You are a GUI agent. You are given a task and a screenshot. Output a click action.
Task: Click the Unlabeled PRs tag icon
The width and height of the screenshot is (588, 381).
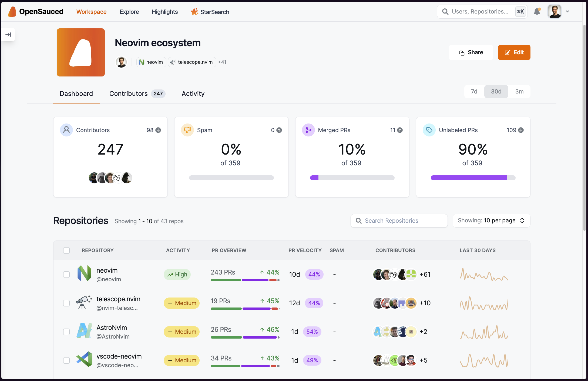[429, 130]
